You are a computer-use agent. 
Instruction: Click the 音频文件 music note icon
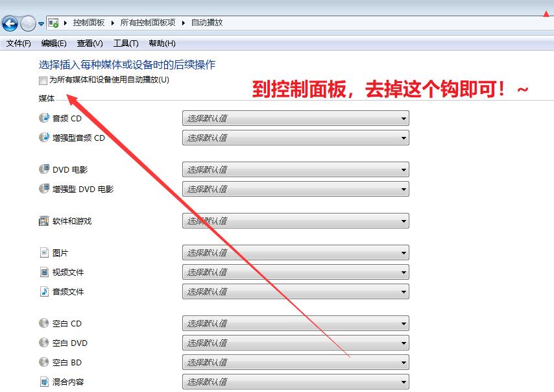pos(44,291)
